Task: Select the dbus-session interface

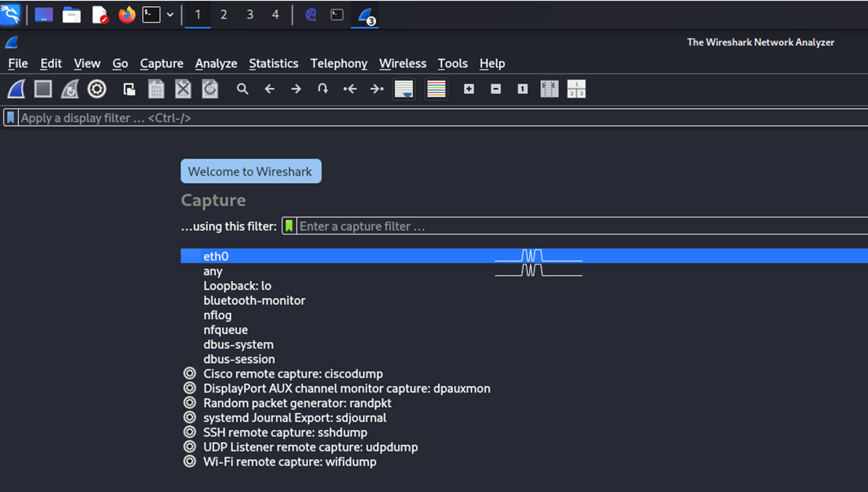Action: (524, 358)
